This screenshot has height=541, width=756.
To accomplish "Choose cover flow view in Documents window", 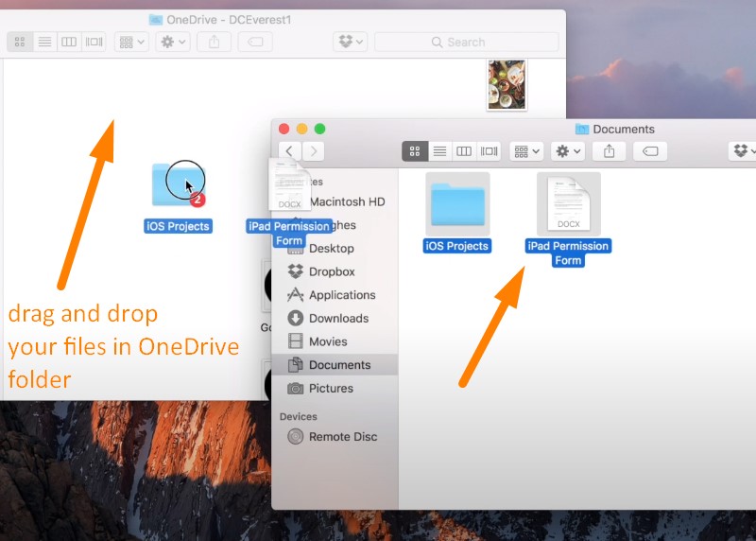I will (x=489, y=151).
